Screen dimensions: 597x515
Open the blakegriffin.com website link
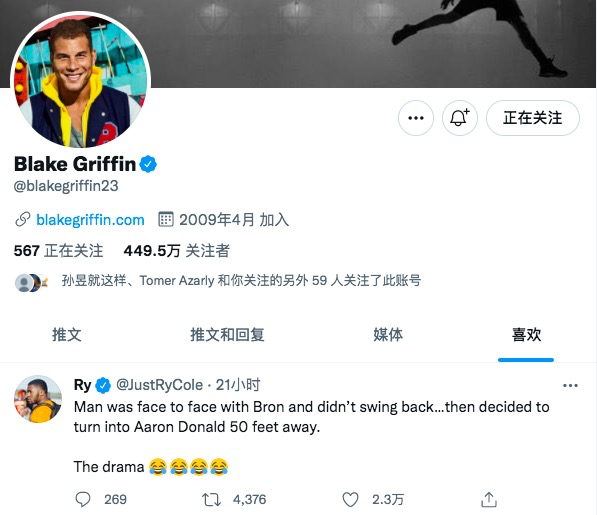(x=90, y=220)
